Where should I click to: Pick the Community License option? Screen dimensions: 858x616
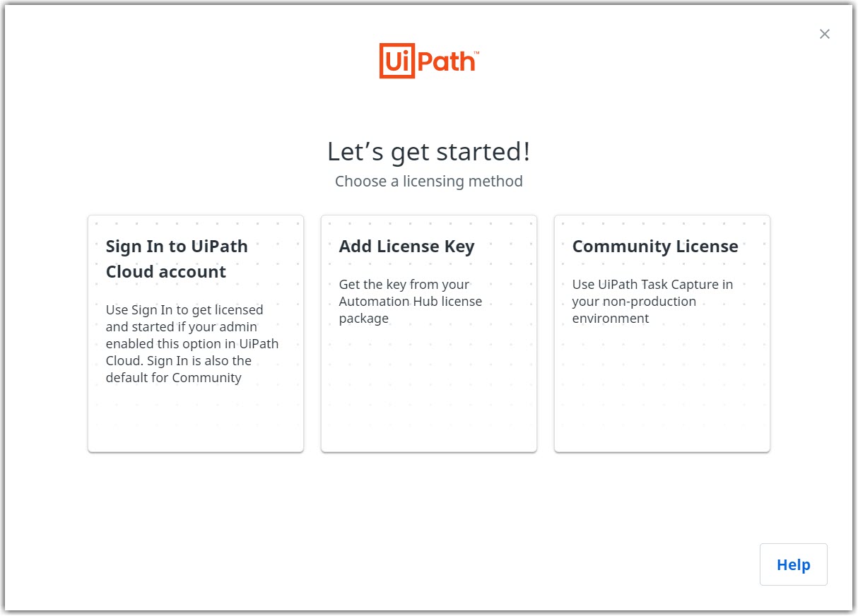pos(662,333)
